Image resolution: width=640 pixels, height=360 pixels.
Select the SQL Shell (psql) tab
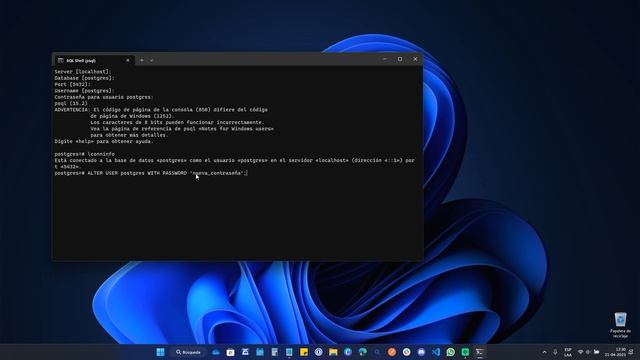tap(93, 60)
